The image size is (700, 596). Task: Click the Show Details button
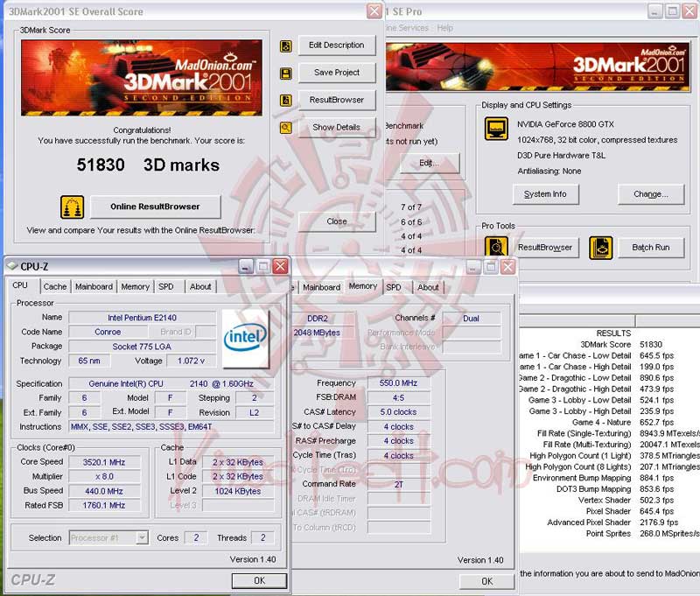tap(337, 127)
